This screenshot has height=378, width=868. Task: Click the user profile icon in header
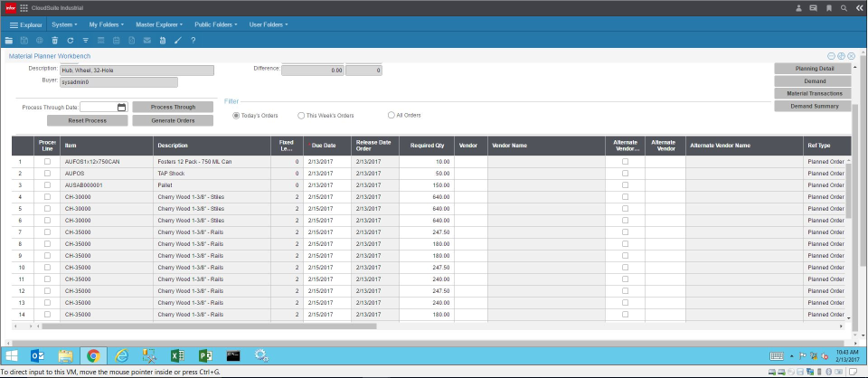798,8
